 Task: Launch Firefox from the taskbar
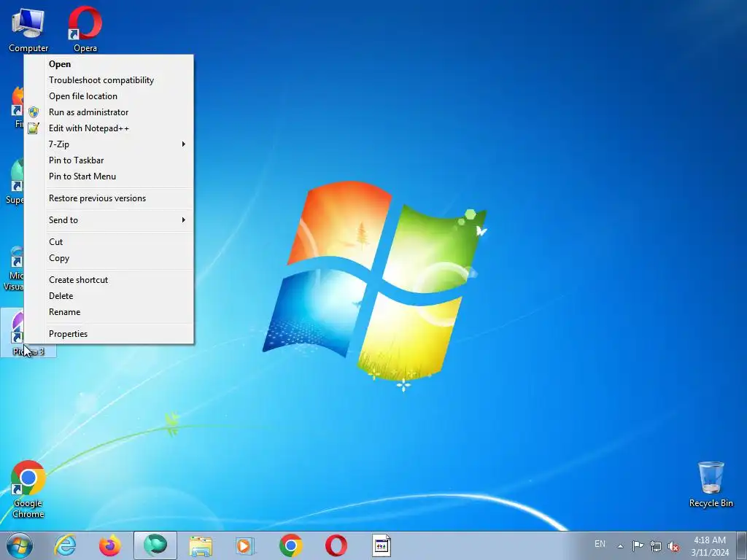coord(109,545)
